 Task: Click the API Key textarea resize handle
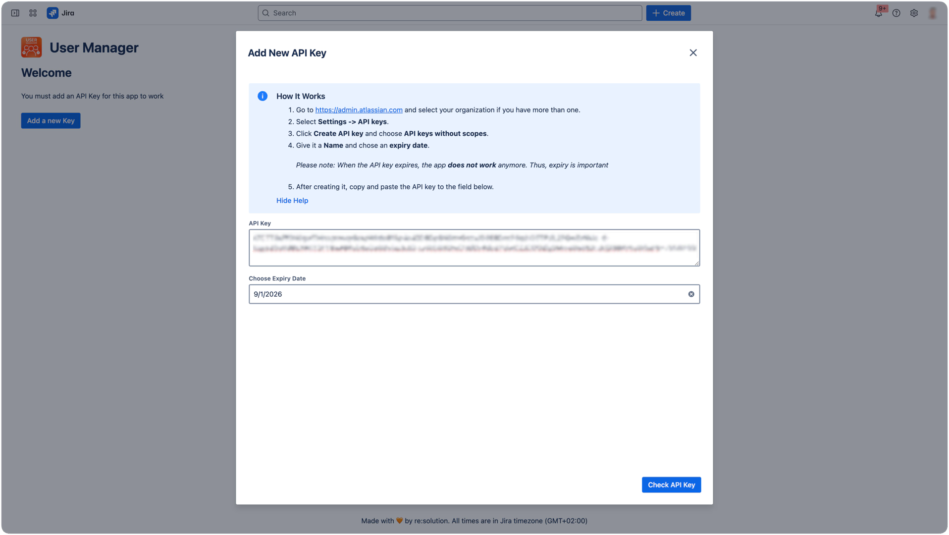point(697,263)
